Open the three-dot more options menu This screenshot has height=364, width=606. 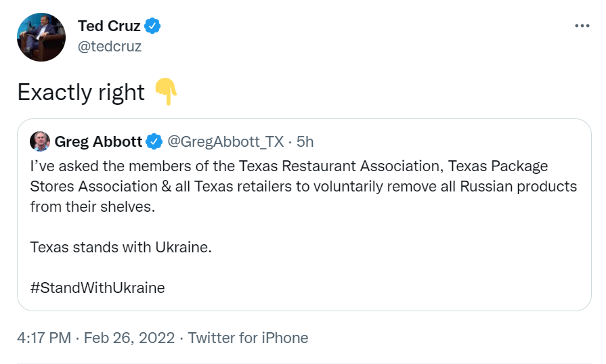pyautogui.click(x=582, y=26)
